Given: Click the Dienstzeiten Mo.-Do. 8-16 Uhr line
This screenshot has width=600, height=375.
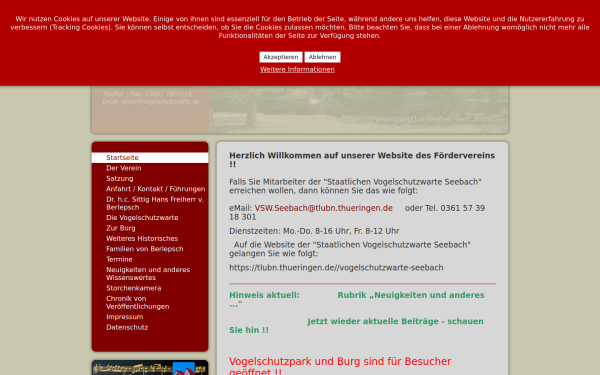Looking at the screenshot, I should [x=314, y=231].
